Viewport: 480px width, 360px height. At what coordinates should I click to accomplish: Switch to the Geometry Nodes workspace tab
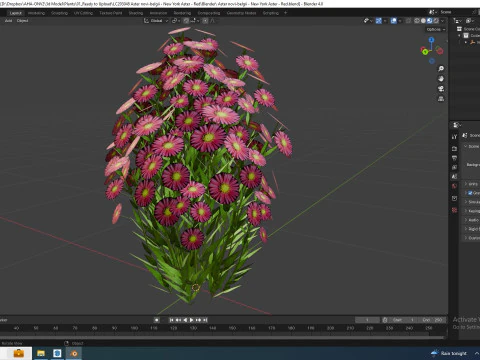pos(241,13)
